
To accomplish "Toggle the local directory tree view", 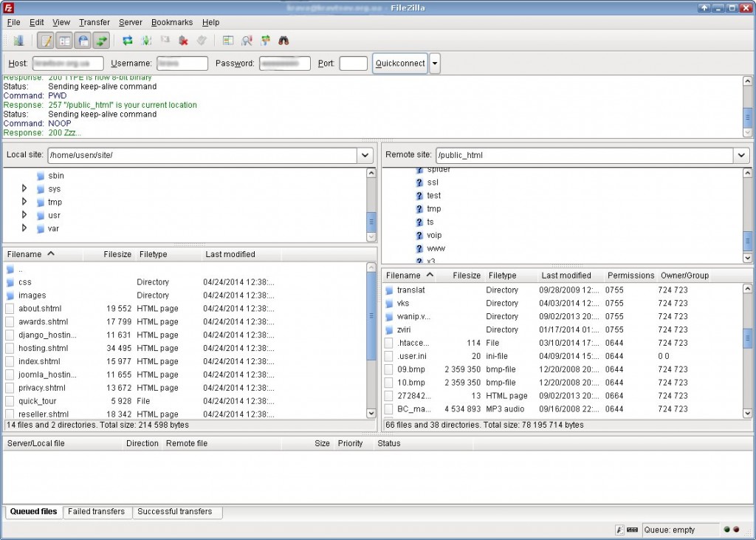I will coord(64,41).
